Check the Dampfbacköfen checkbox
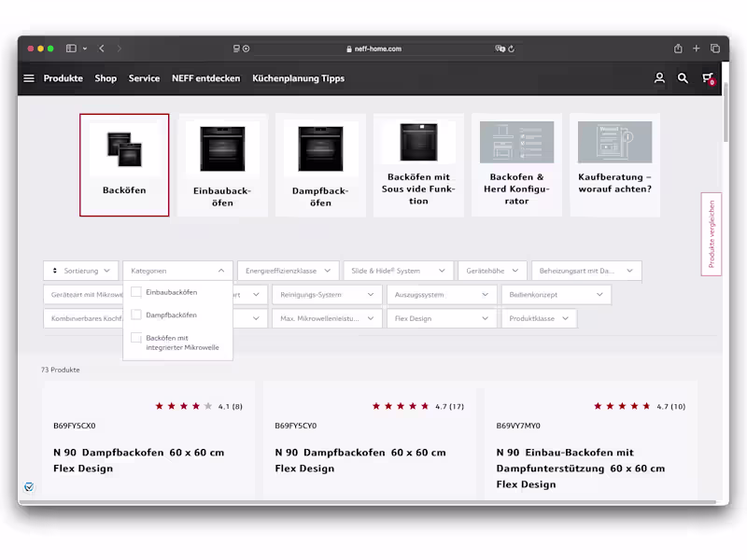 [136, 315]
